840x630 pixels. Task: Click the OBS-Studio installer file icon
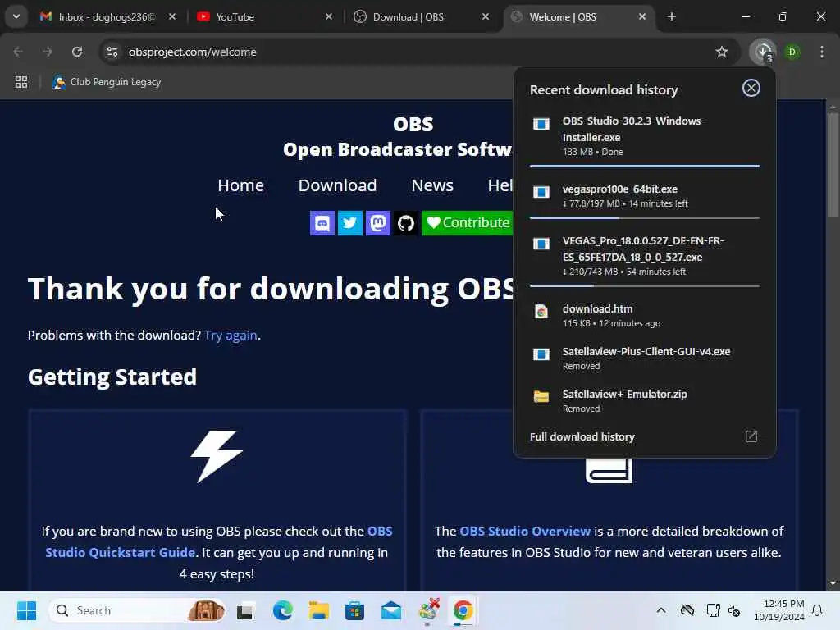coord(541,125)
